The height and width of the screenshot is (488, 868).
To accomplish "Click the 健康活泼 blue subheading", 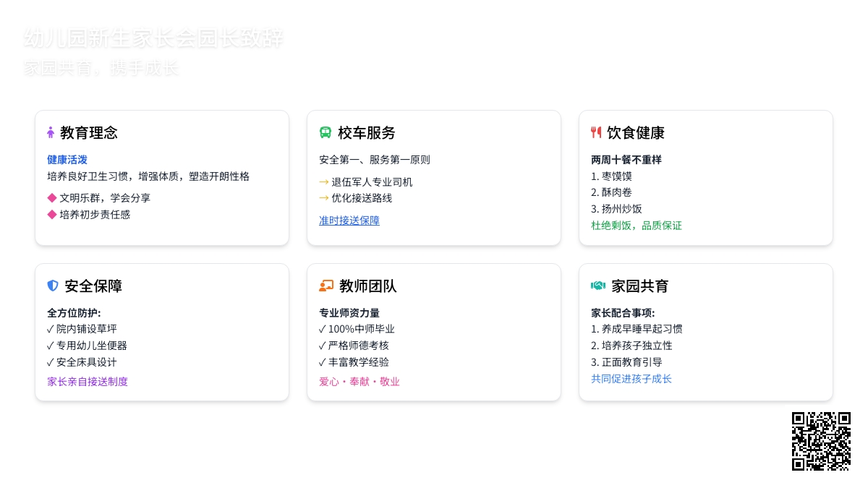I will [x=67, y=160].
